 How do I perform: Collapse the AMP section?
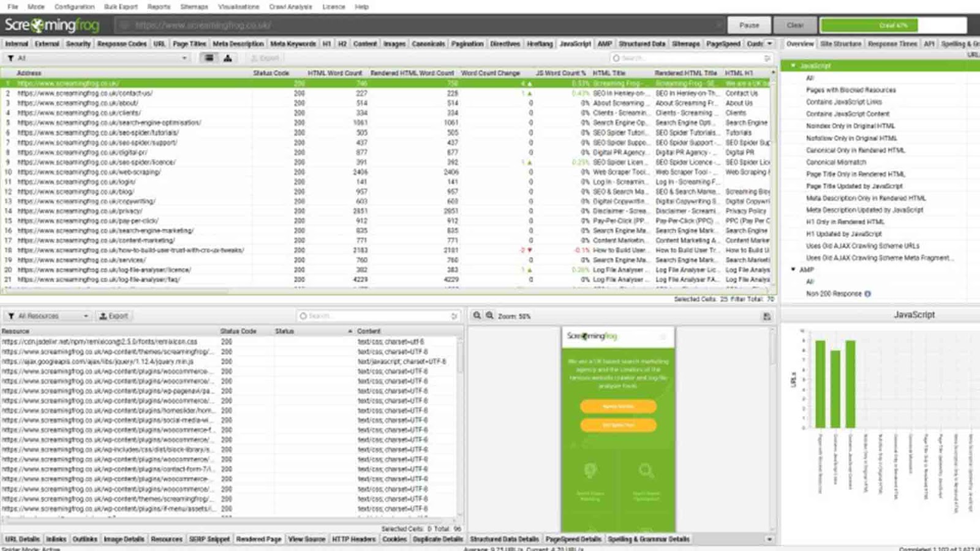(x=793, y=269)
